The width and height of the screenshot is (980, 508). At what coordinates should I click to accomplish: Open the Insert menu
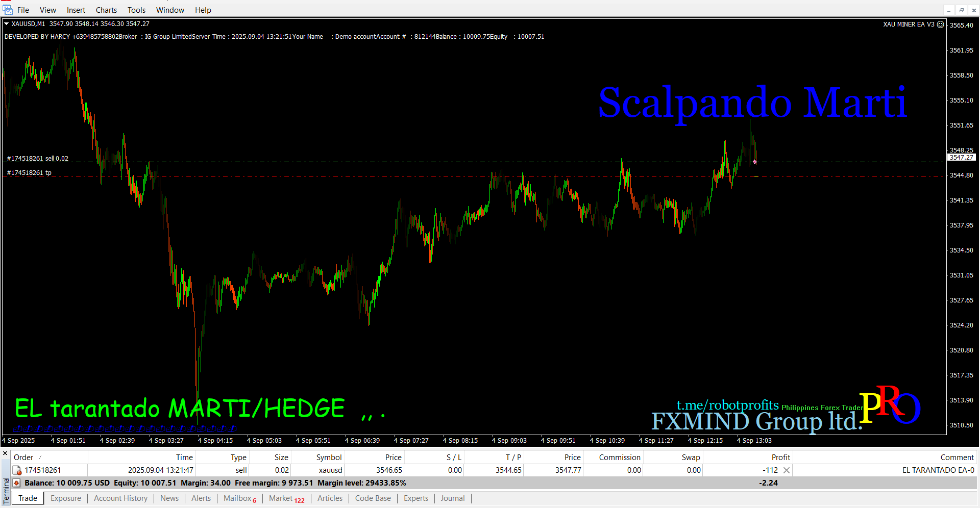click(76, 10)
